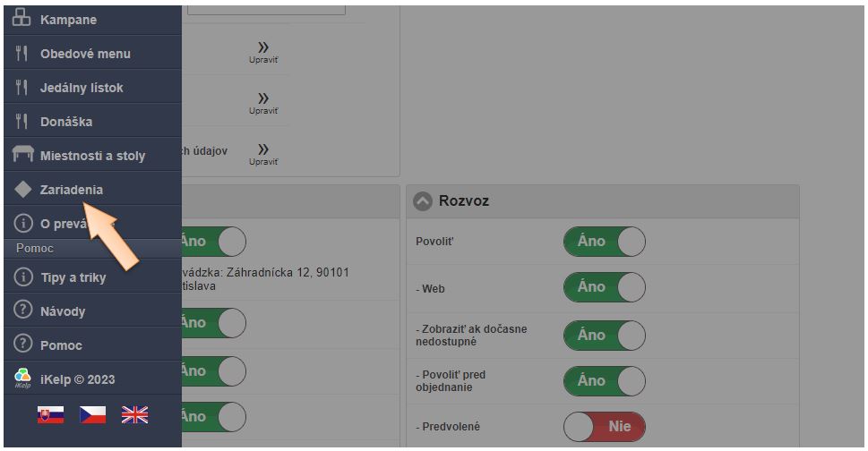
Task: Disable the Rozvoz Povoliť toggle
Action: click(x=604, y=242)
